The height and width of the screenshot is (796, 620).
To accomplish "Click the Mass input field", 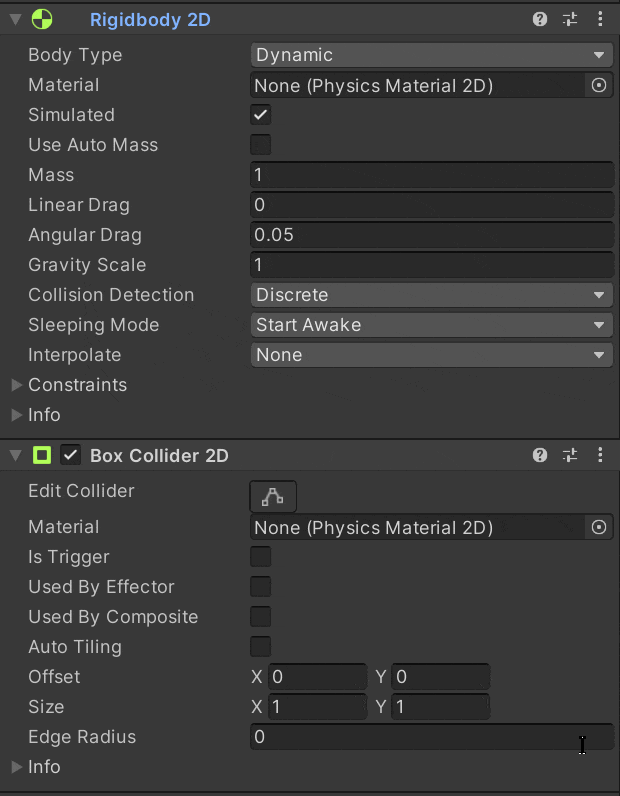I will 431,175.
